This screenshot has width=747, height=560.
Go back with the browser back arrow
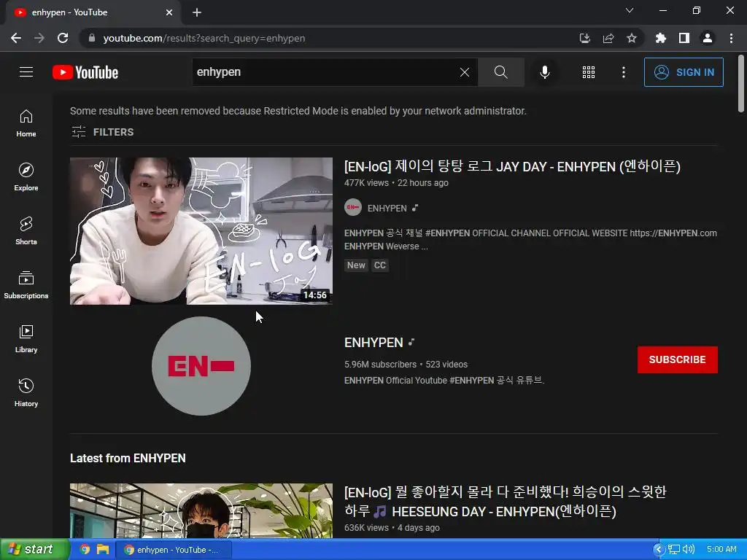pos(16,38)
